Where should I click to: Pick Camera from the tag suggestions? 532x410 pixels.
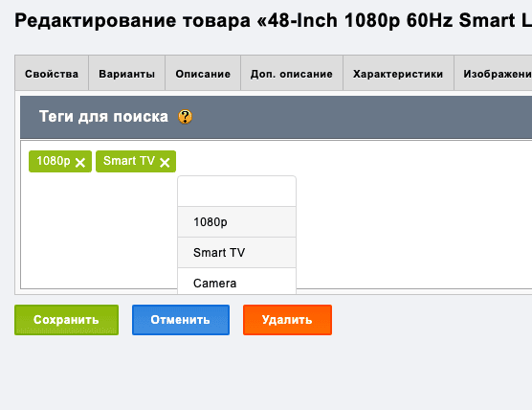coord(237,282)
